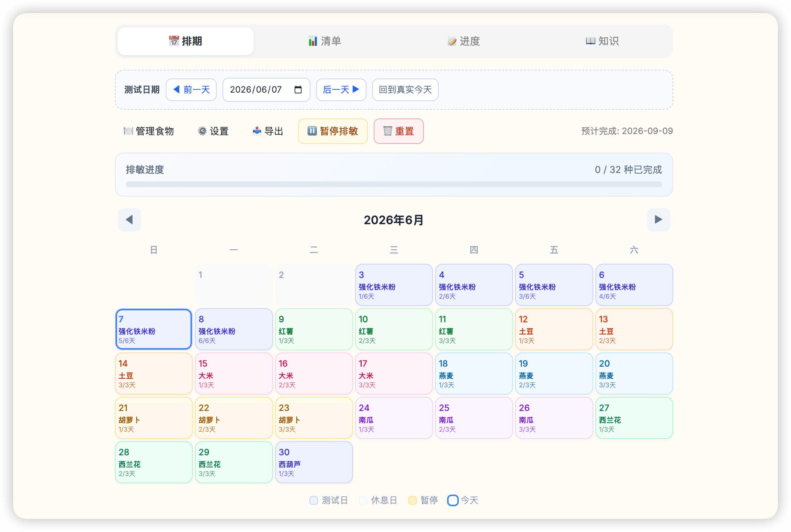Advance to 后一天 test date
791x532 pixels.
point(341,90)
